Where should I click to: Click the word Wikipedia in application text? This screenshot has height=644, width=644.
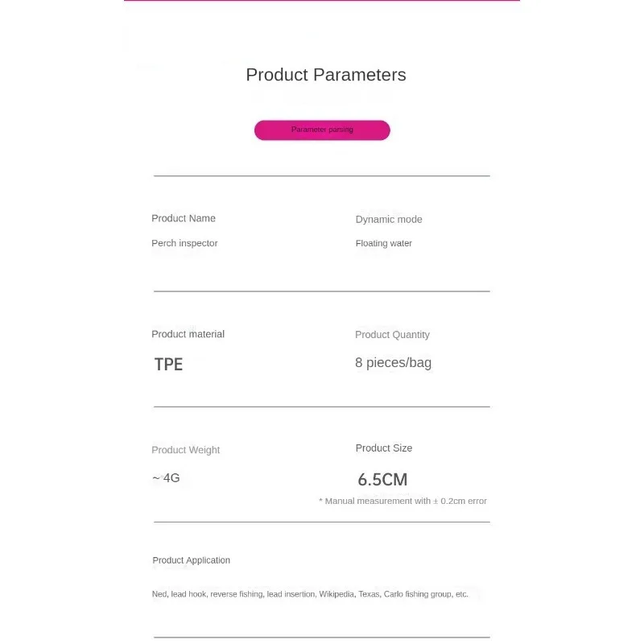tap(336, 594)
